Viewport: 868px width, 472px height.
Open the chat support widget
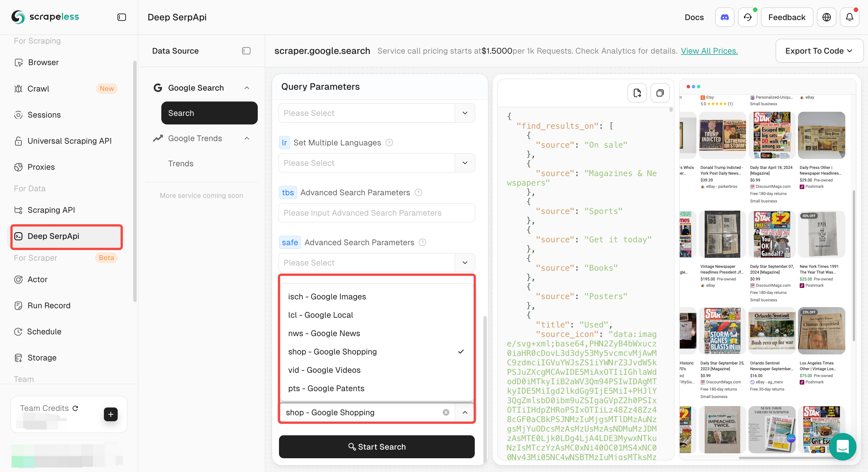[842, 447]
